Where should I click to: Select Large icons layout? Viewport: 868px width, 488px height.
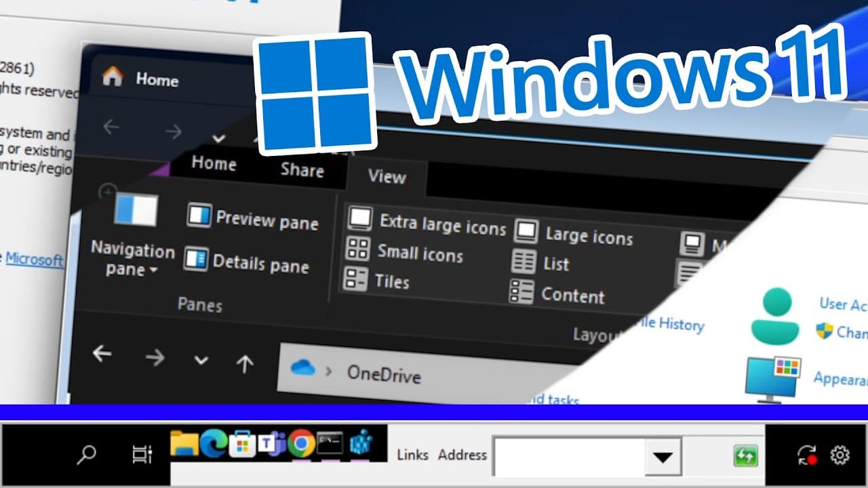(x=573, y=233)
